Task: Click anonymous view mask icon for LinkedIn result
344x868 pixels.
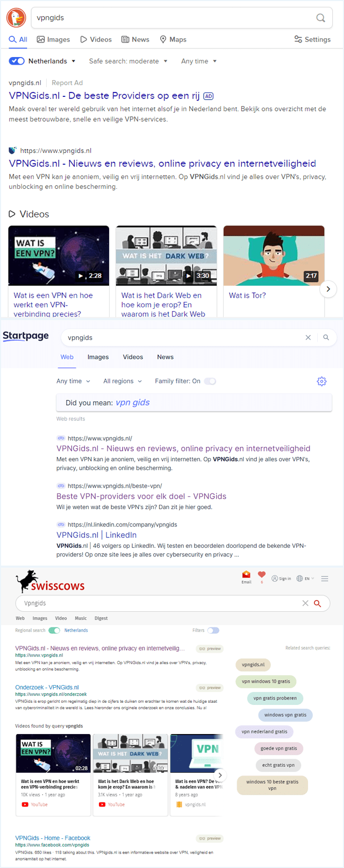Action: click(61, 524)
